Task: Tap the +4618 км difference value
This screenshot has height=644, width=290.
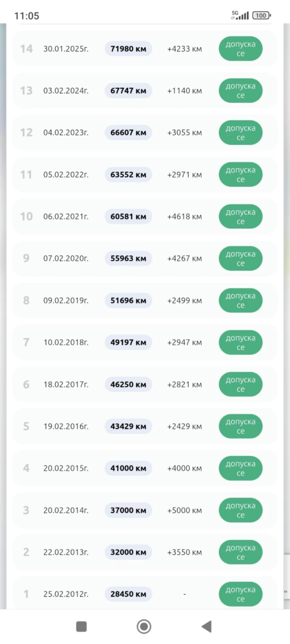Action: pyautogui.click(x=185, y=216)
